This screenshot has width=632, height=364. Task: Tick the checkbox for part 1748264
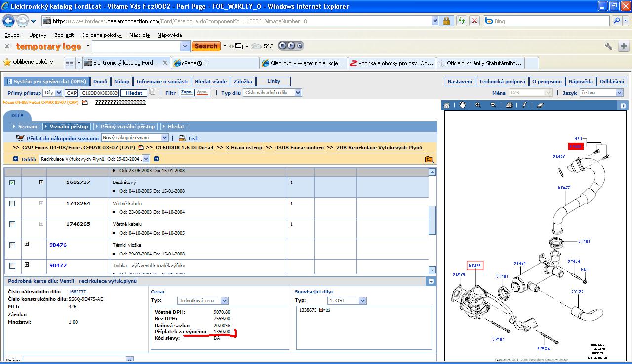(x=12, y=203)
